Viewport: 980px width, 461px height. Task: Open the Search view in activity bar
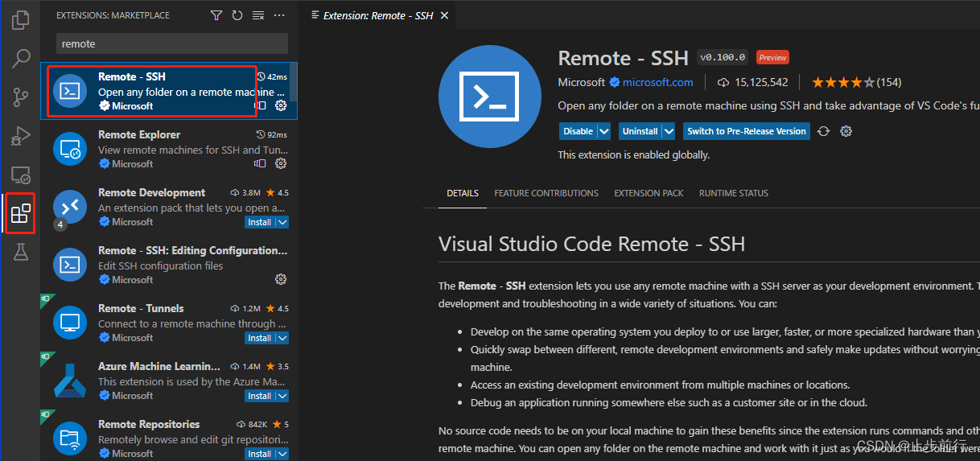point(21,59)
